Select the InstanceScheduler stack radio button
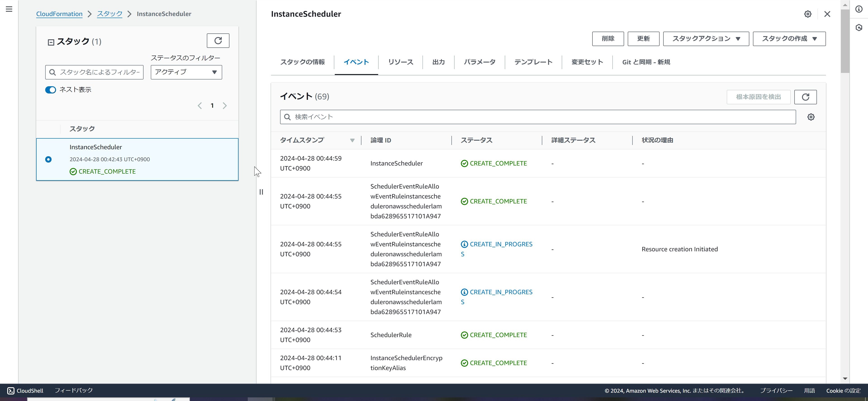 click(48, 159)
